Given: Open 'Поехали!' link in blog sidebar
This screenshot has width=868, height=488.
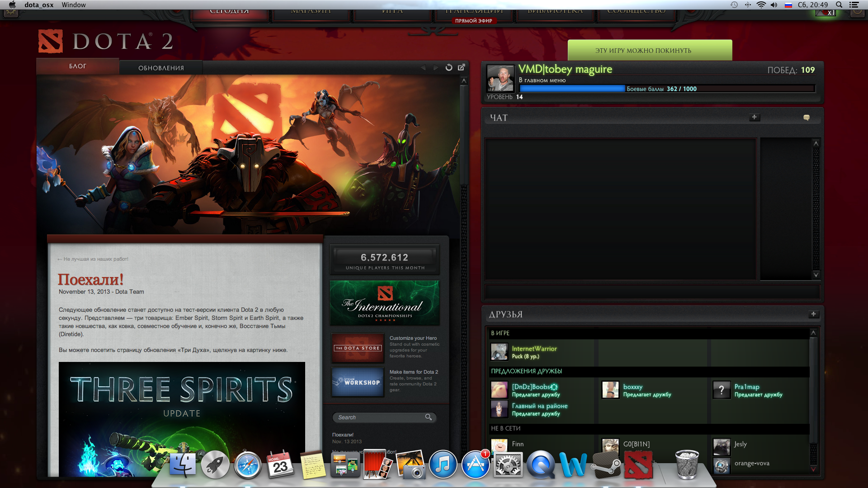Looking at the screenshot, I should pyautogui.click(x=343, y=435).
